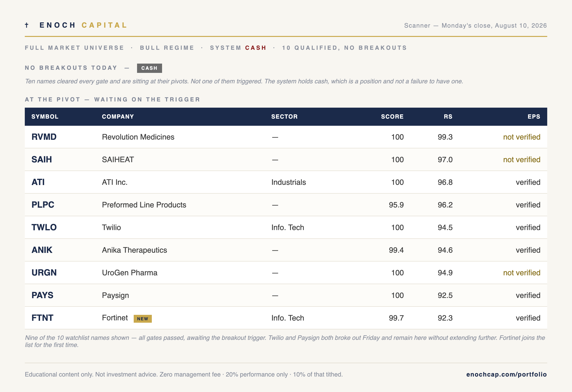
Task: Select the ATI ticker symbol
Action: tap(38, 182)
